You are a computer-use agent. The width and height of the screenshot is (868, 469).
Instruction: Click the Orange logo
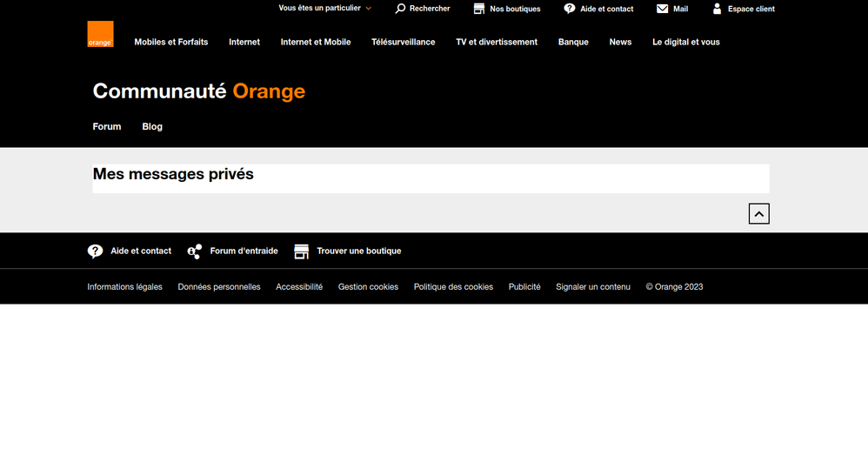[x=100, y=34]
